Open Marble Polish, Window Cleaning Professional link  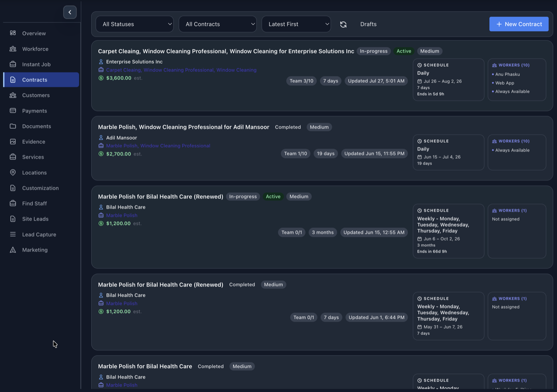tap(158, 146)
